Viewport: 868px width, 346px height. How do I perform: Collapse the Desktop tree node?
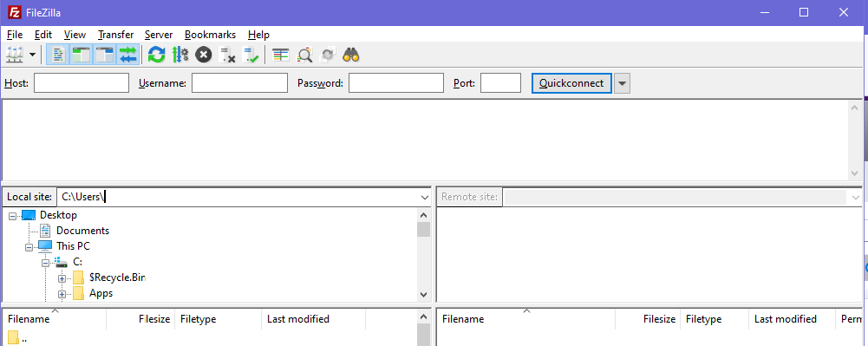click(x=12, y=215)
